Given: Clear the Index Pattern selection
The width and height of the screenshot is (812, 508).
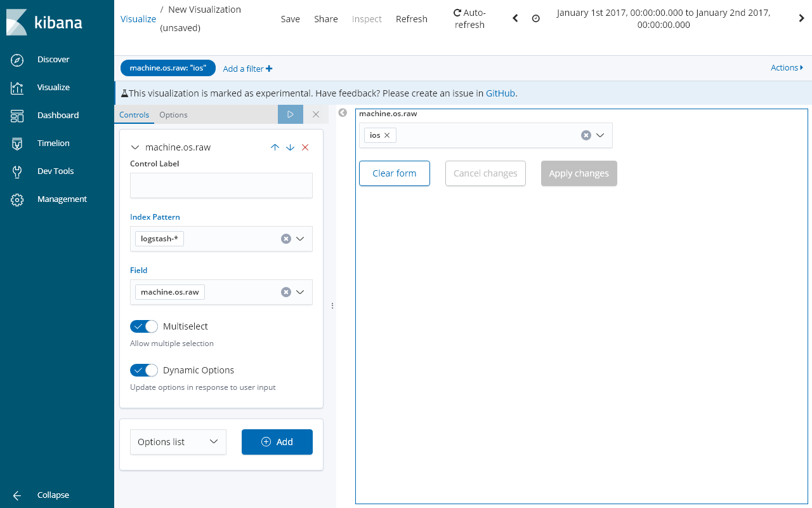Looking at the screenshot, I should [286, 239].
